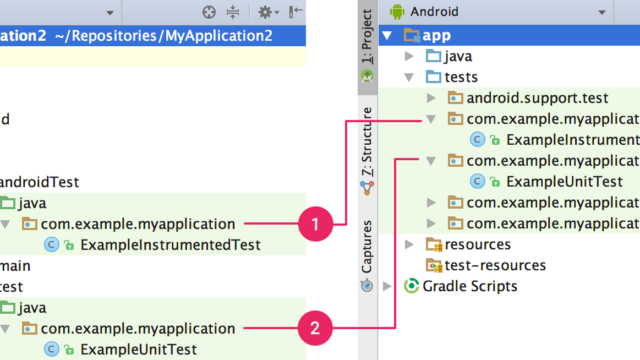Collapse the tests folder
Screen dimensions: 640x360
coord(409,77)
